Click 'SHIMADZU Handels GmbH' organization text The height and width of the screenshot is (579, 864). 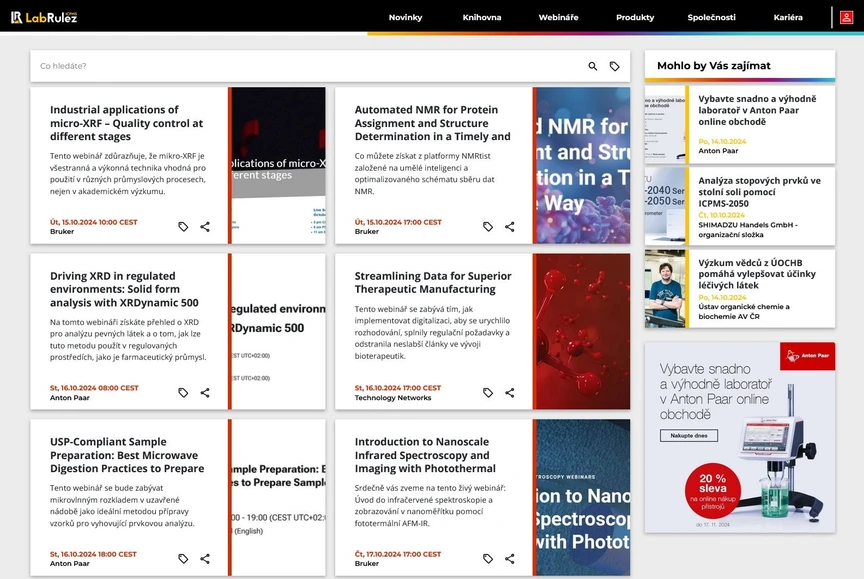point(748,229)
